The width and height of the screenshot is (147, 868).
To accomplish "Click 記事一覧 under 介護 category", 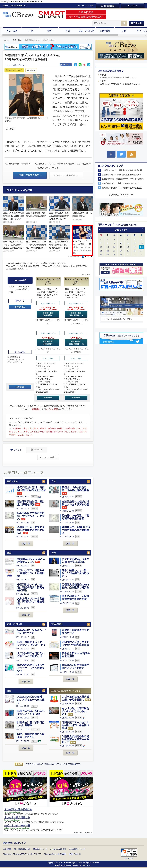I will (x=70, y=544).
